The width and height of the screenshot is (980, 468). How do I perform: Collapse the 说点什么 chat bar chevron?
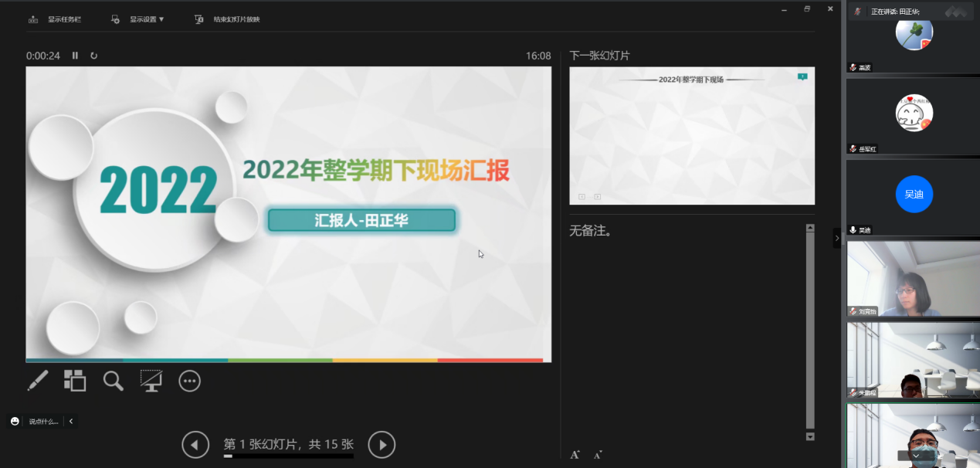[x=71, y=421]
